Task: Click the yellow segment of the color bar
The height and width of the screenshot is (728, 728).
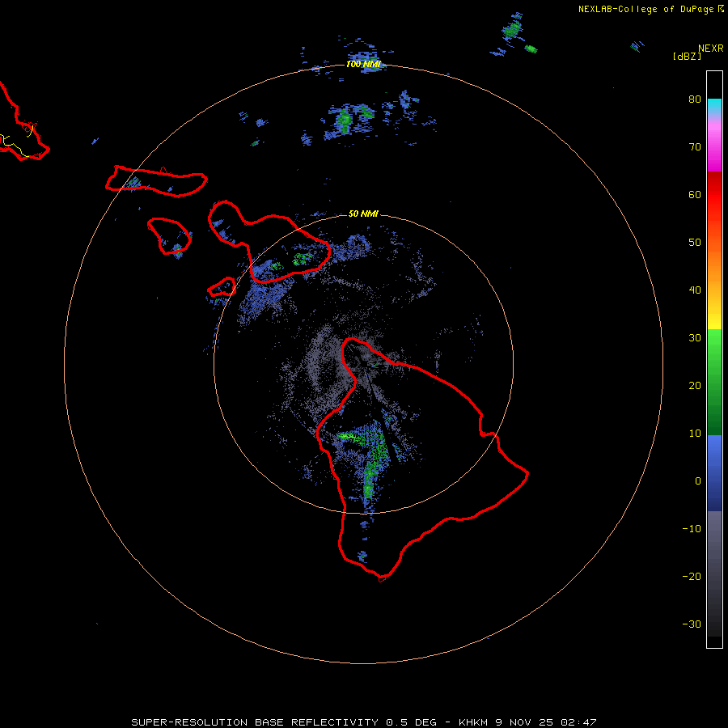Action: 714,318
